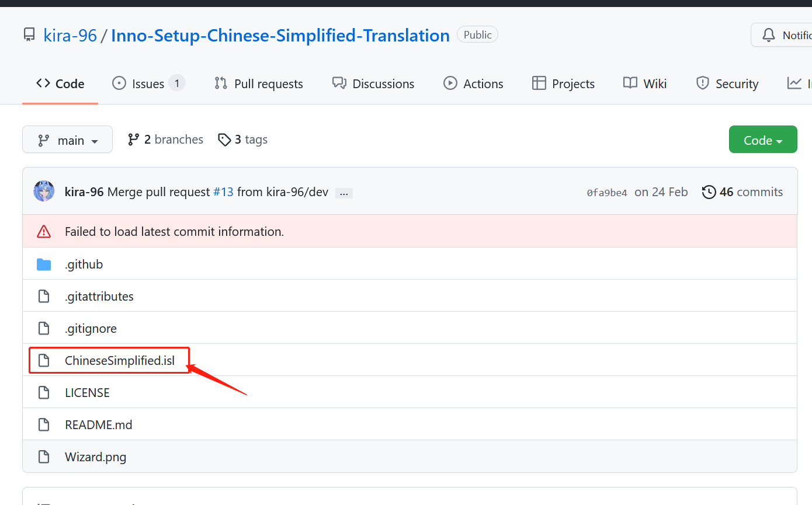Click the file icon beside ChineseSimplified.isl
The height and width of the screenshot is (505, 812).
(44, 360)
